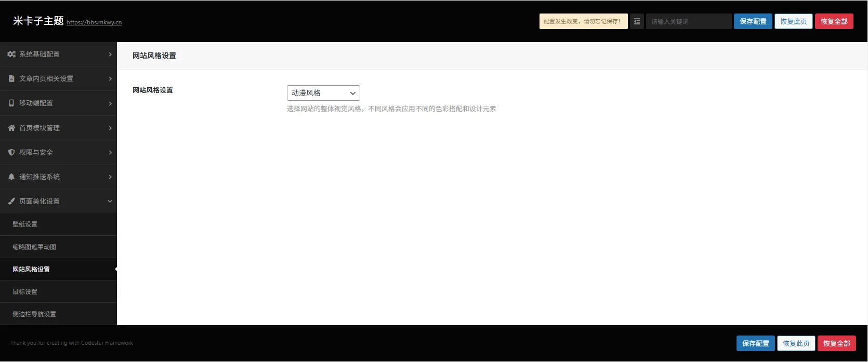The width and height of the screenshot is (868, 362).
Task: Click the bell icon beside 通知推送系统
Action: click(11, 177)
